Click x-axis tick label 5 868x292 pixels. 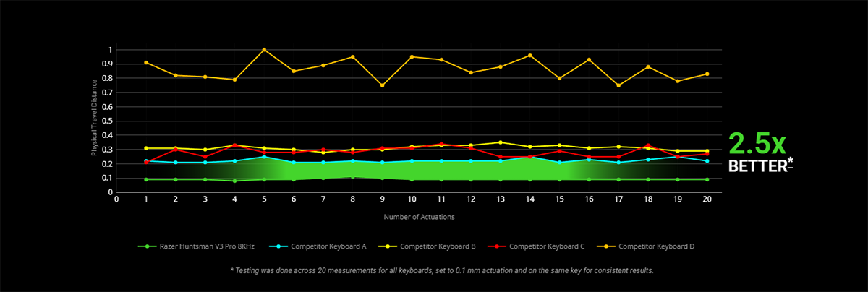click(264, 199)
